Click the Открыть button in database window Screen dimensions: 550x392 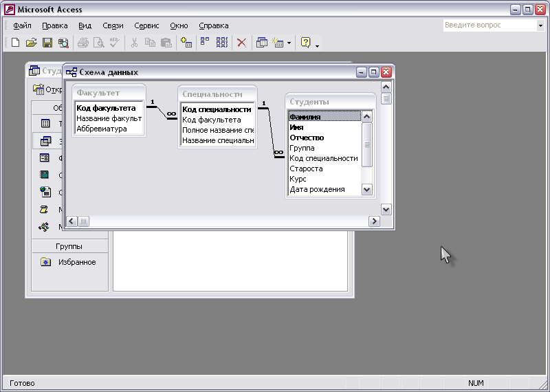coord(47,90)
